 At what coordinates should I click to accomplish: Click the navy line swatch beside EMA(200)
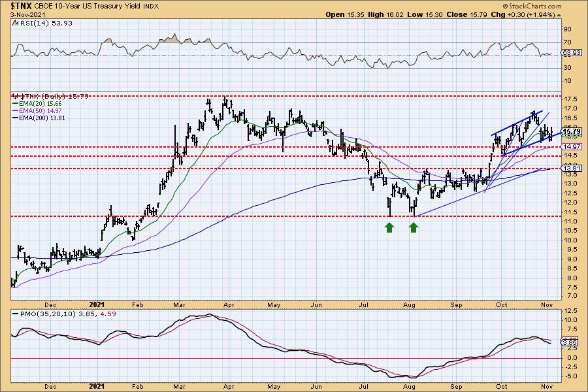pyautogui.click(x=15, y=118)
